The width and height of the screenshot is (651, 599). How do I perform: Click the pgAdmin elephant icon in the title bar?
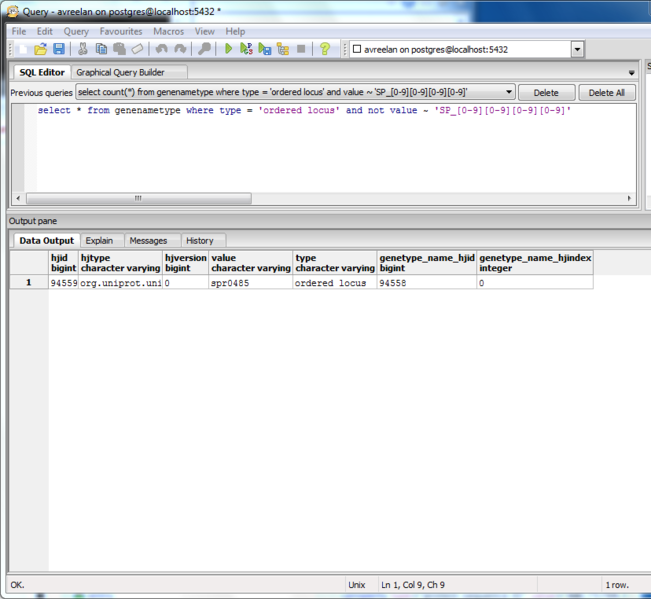(13, 11)
